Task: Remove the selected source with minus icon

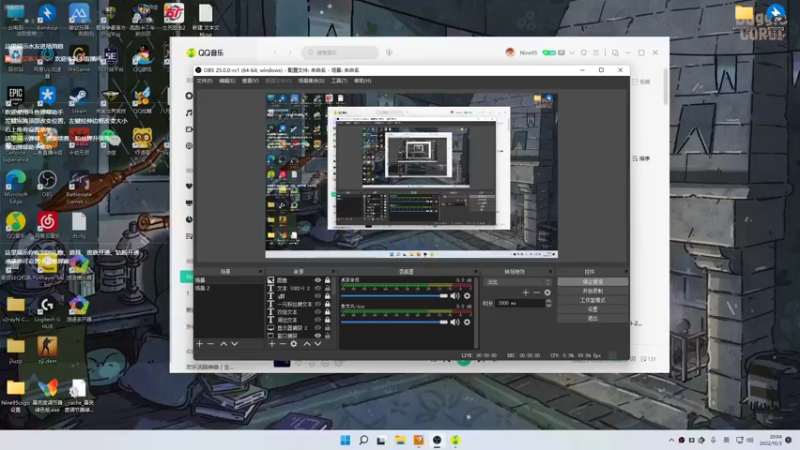Action: tap(283, 344)
